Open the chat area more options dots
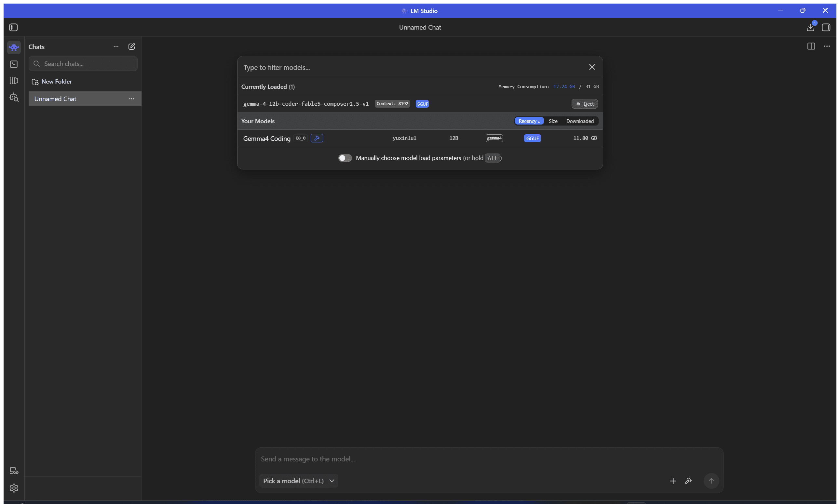 827,46
